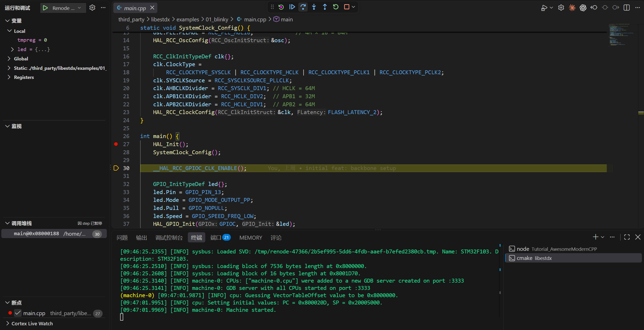Create a new terminal with plus

pyautogui.click(x=595, y=237)
